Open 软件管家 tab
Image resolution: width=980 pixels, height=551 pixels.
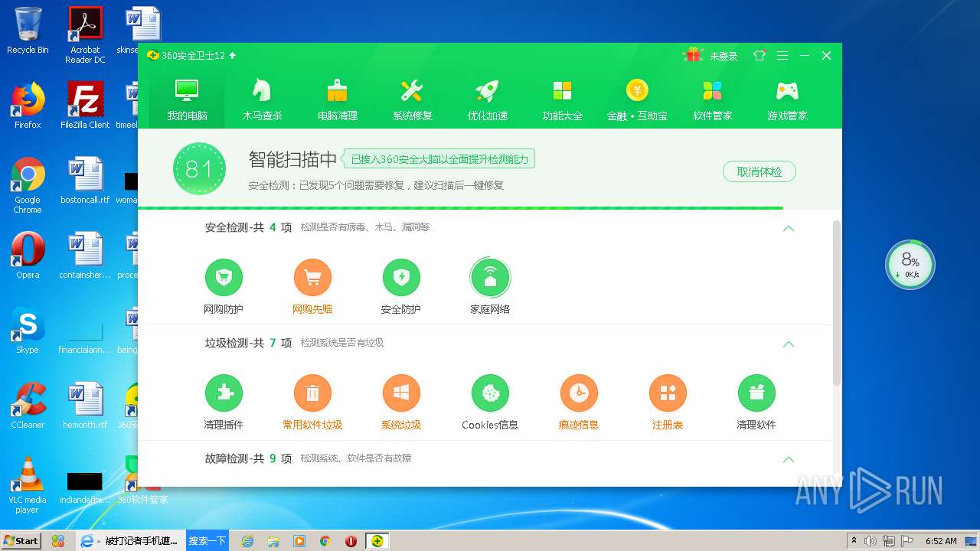point(712,99)
